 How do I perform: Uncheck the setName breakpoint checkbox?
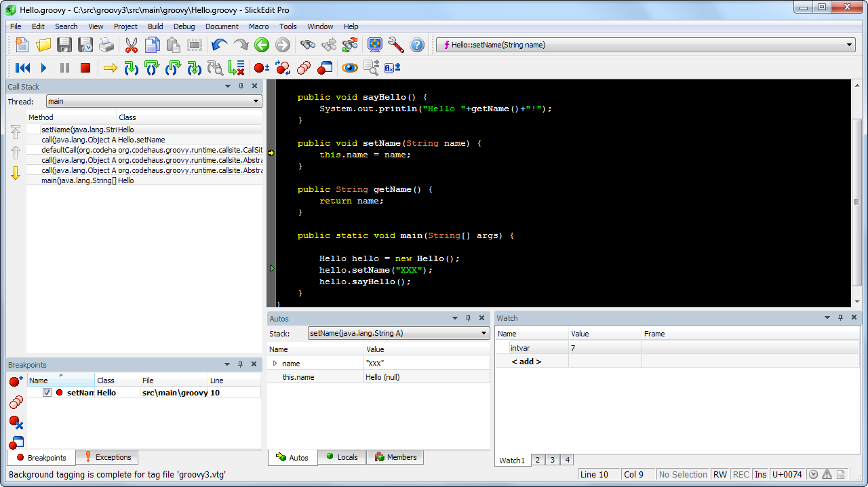coord(47,393)
